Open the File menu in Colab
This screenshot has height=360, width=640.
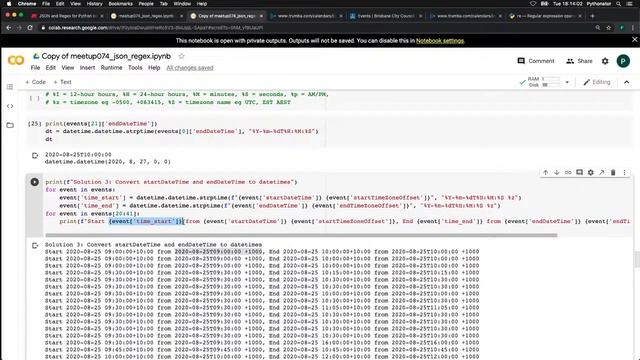[36, 68]
